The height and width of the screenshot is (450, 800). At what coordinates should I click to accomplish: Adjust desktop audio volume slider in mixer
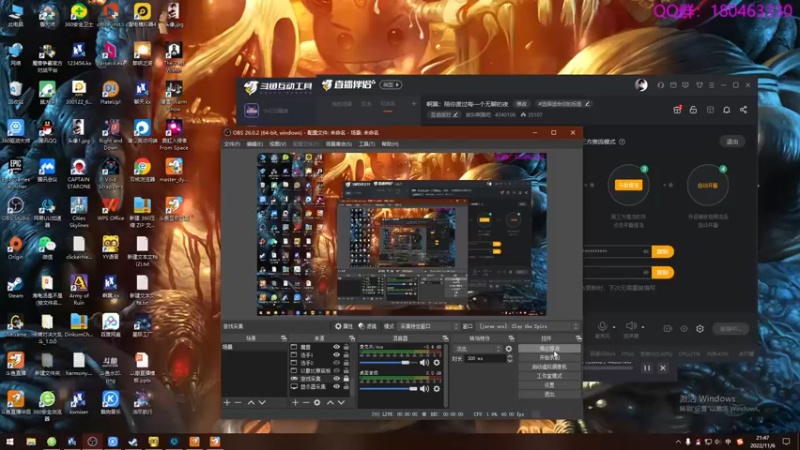(x=388, y=389)
